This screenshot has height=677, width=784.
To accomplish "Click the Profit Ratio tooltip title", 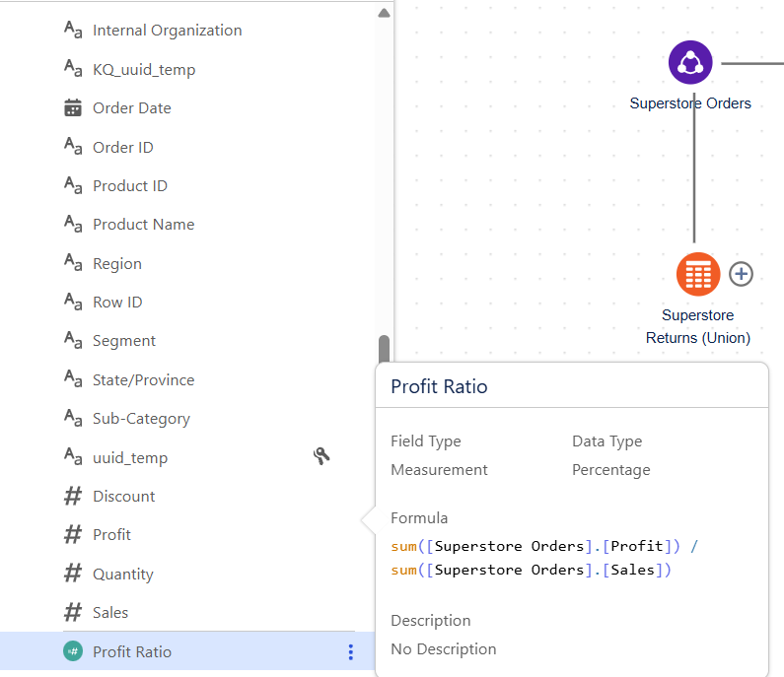I will 439,386.
